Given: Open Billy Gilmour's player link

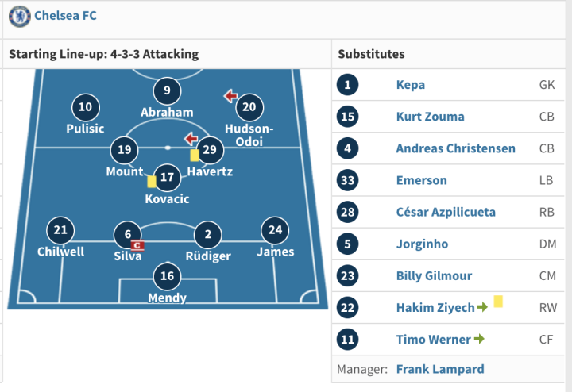Looking at the screenshot, I should pyautogui.click(x=434, y=276).
